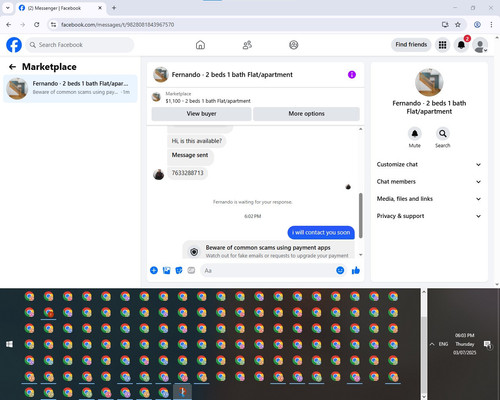
Task: Send a thumbs-up like
Action: click(x=356, y=270)
